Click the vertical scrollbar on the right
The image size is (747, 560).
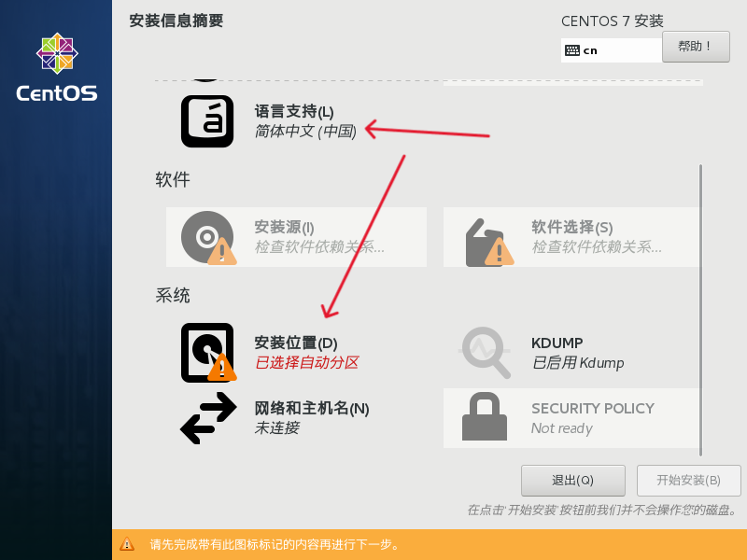[700, 310]
